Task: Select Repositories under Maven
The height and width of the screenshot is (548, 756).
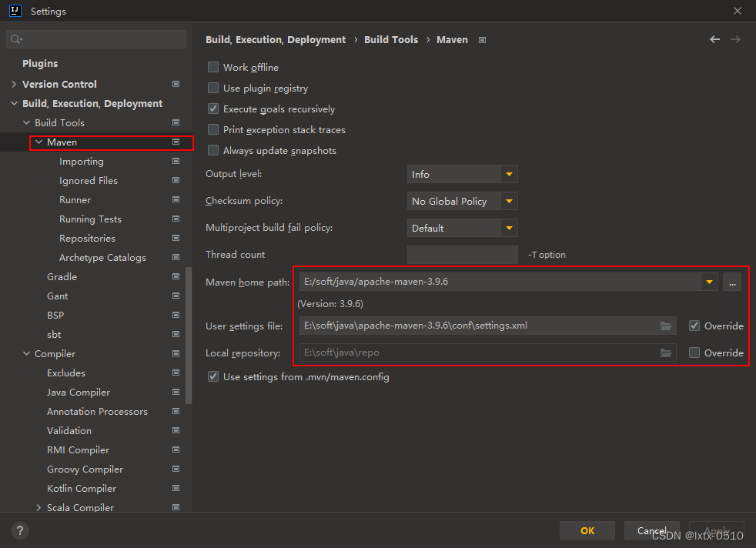Action: click(x=87, y=238)
